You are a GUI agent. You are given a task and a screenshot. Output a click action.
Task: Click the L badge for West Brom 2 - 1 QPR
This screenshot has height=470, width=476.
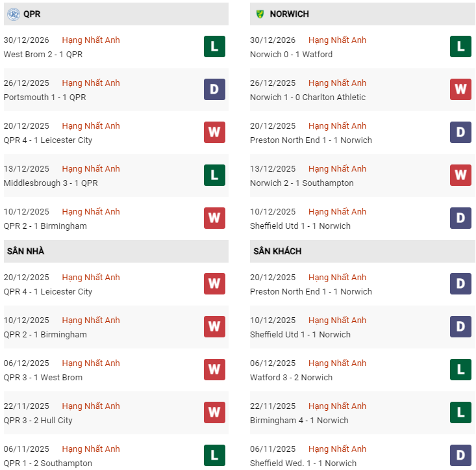(214, 47)
